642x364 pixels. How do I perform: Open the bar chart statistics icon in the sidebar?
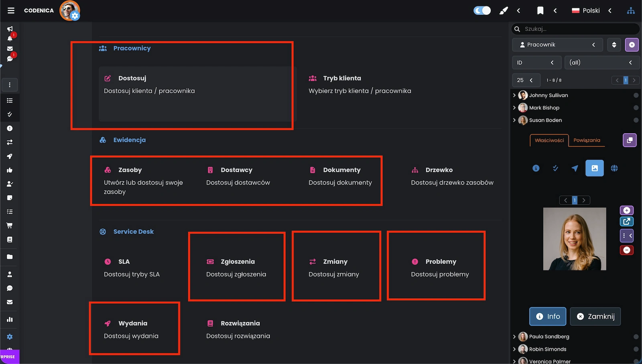10,319
